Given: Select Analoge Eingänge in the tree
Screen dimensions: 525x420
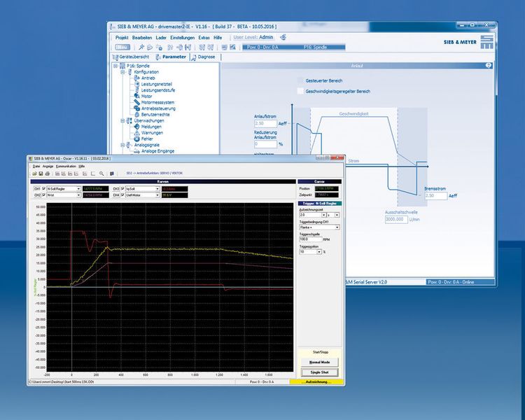Looking at the screenshot, I should 157,151.
